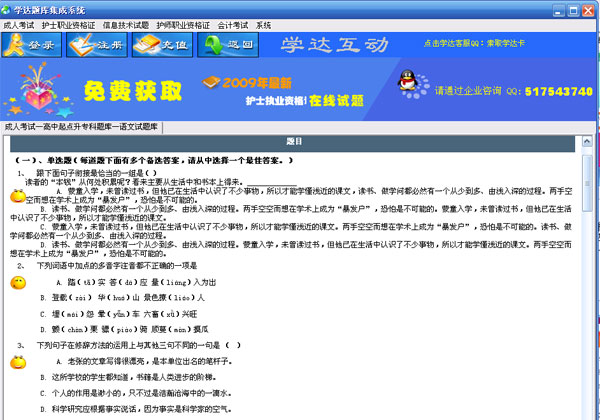Click question 3 stem 下列句子在修辞方法的运用上
The image size is (600, 420).
tap(139, 345)
